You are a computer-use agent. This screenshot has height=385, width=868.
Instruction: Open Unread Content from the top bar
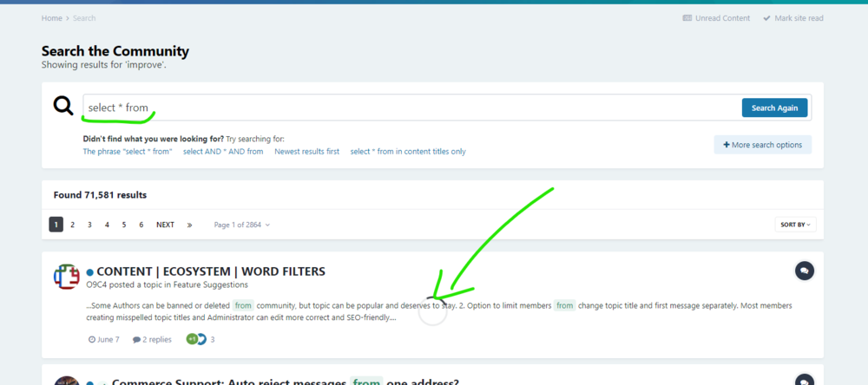click(x=716, y=18)
